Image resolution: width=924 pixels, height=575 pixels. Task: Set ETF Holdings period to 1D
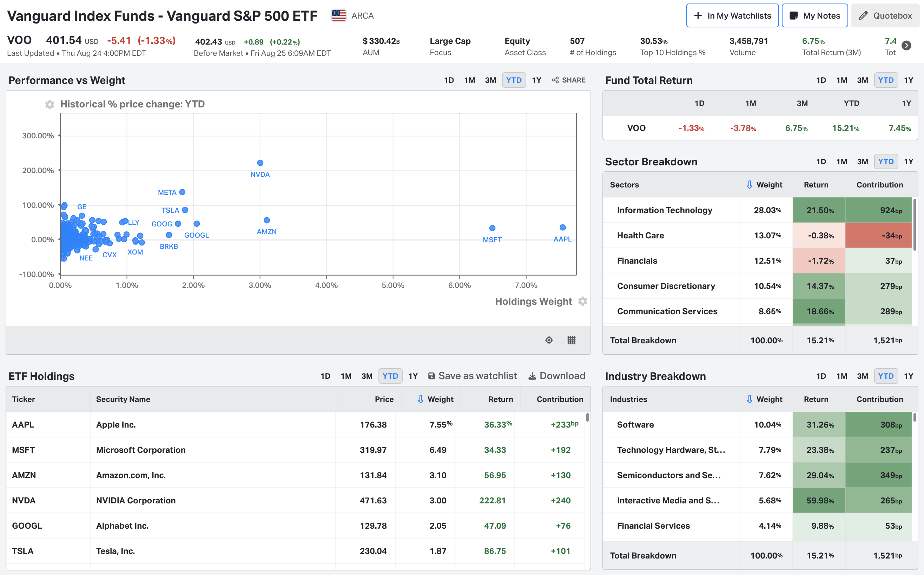pyautogui.click(x=325, y=376)
